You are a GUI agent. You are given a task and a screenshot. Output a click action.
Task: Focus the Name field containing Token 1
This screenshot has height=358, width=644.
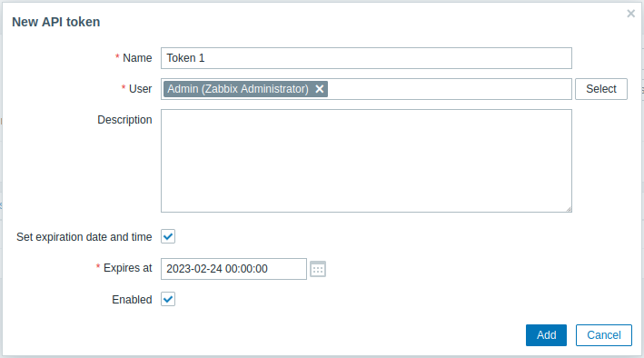[x=366, y=58]
